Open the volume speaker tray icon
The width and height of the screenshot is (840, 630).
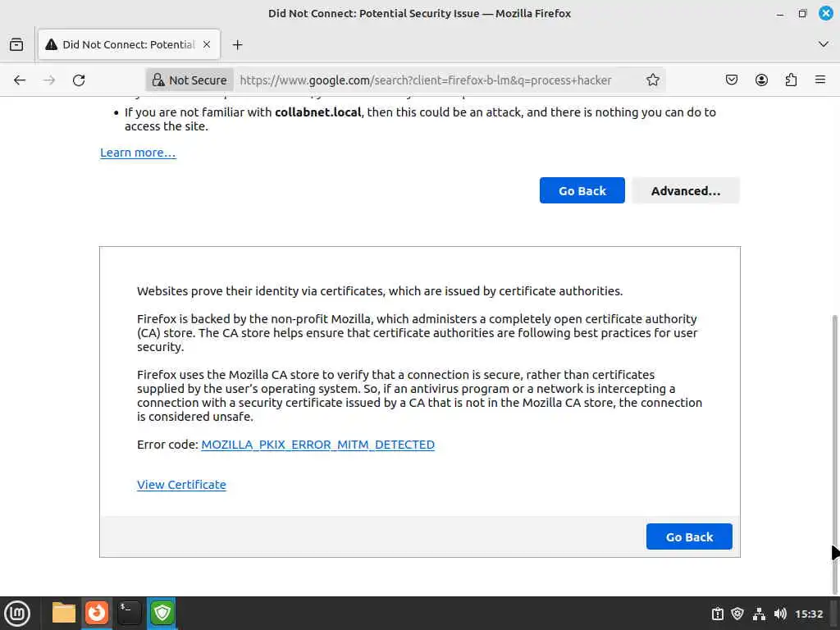tap(780, 614)
